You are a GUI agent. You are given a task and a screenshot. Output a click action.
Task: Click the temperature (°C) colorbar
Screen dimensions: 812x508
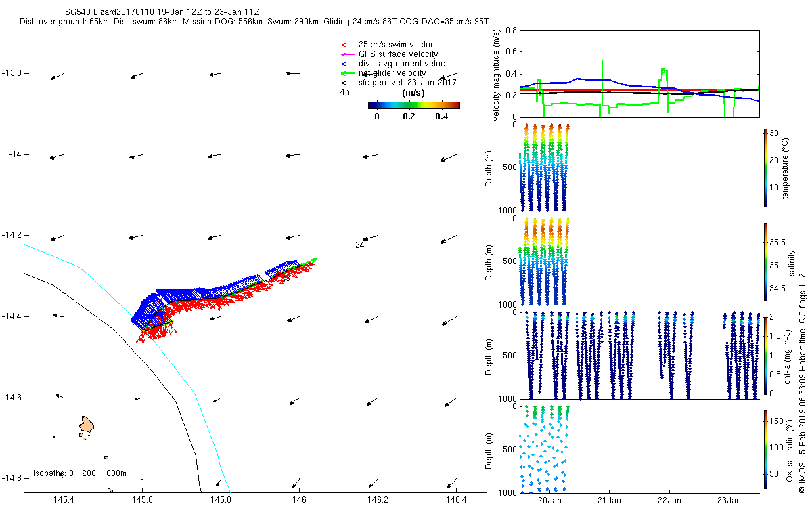coord(765,167)
